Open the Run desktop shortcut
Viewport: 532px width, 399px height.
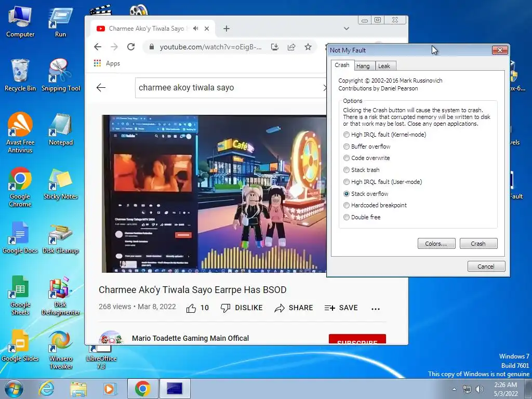[x=60, y=22]
